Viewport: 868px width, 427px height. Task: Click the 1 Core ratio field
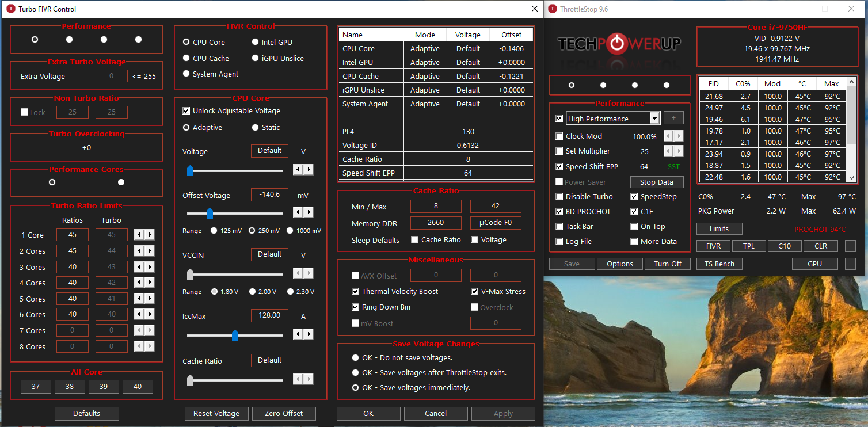pyautogui.click(x=73, y=235)
